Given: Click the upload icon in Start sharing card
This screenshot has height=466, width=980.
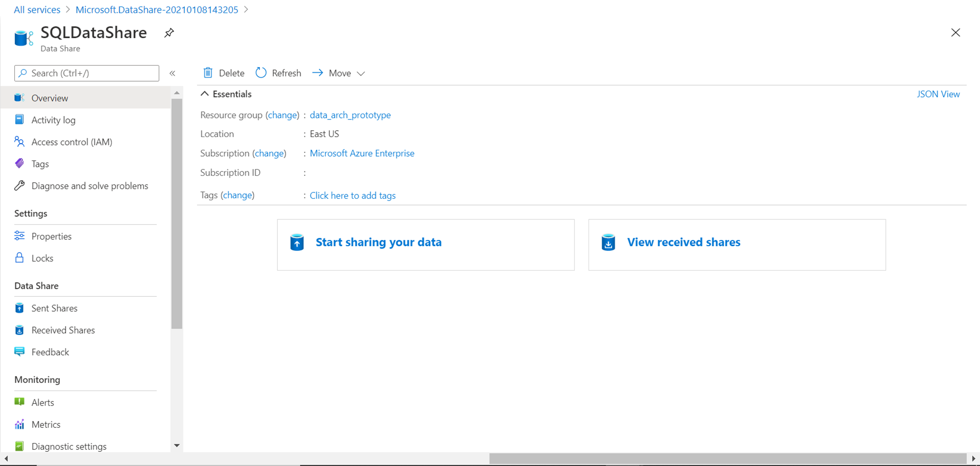Looking at the screenshot, I should tap(297, 242).
